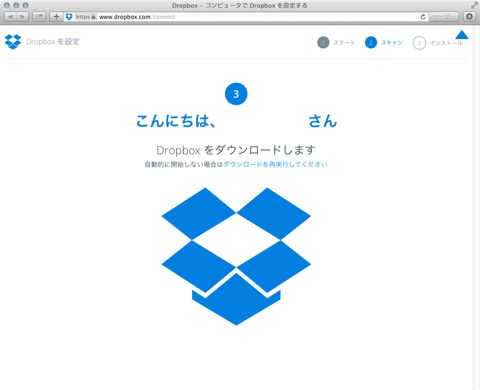
Task: Click the large open Dropbox box illustration
Action: [x=236, y=256]
